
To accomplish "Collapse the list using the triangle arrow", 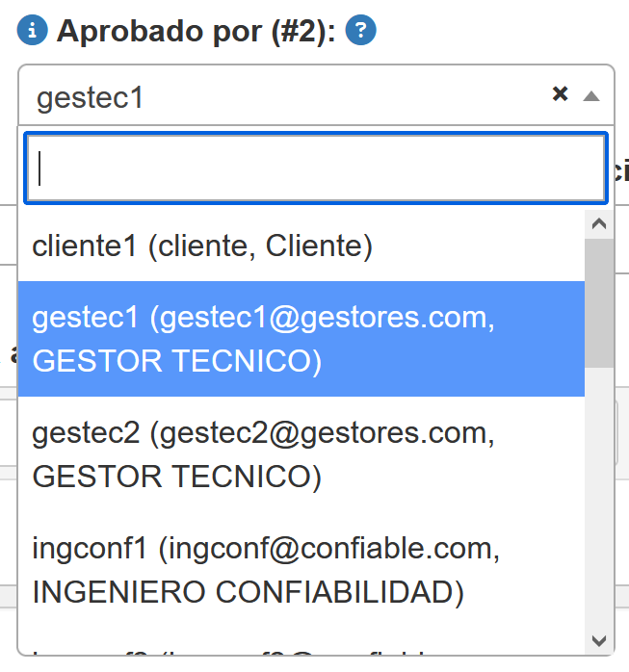I will coord(590,95).
